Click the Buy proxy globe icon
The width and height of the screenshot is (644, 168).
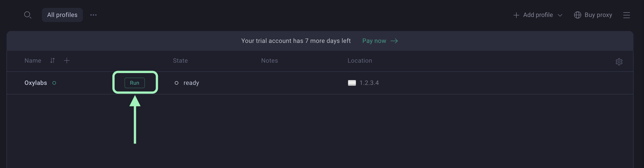(577, 15)
